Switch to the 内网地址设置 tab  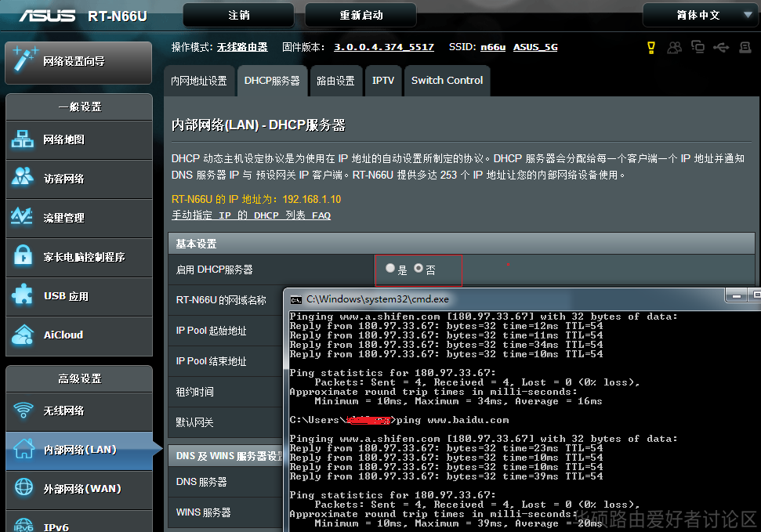point(199,81)
